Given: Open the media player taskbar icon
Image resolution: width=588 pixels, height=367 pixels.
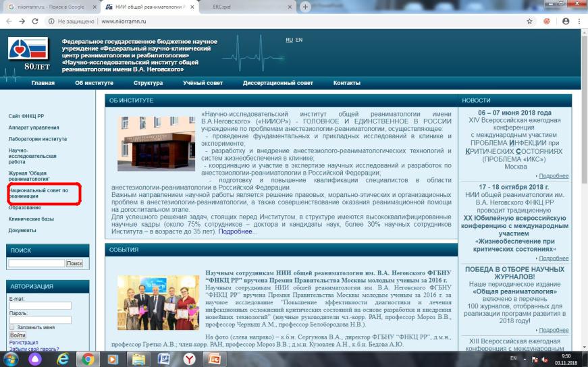Looking at the screenshot, I should 113,360.
